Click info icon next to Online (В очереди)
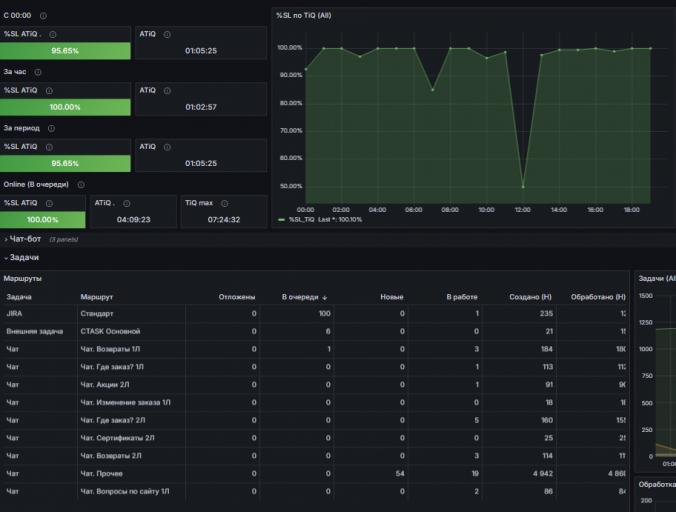This screenshot has height=512, width=676. pos(81,185)
